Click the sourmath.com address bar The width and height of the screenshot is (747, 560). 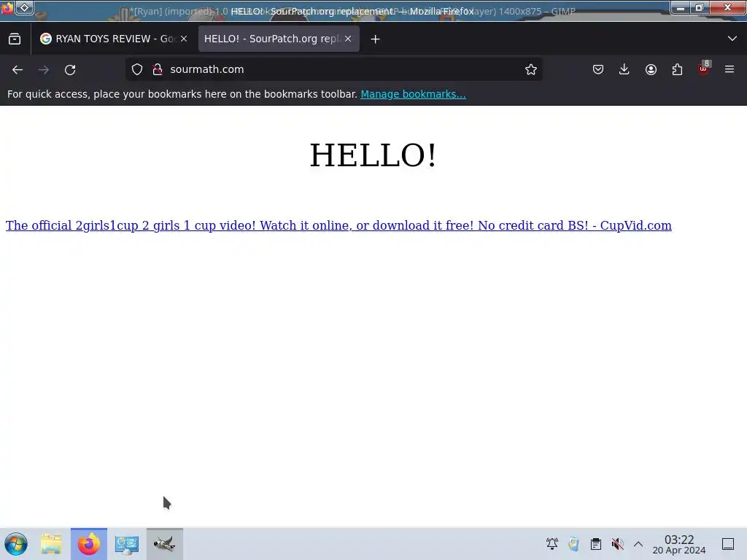333,69
